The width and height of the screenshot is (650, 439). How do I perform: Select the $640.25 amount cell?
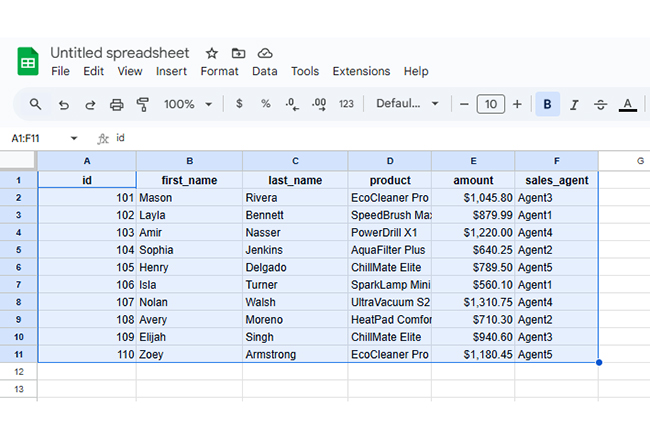tap(473, 250)
